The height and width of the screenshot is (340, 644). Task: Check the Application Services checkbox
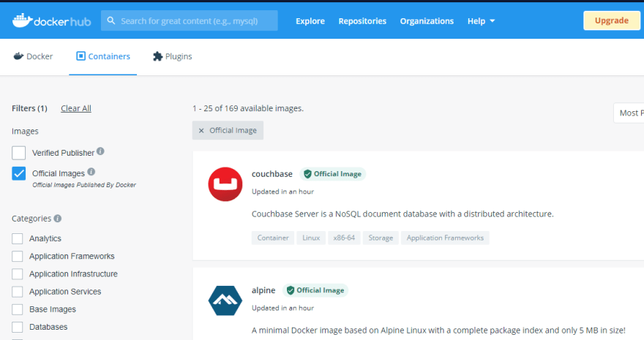point(18,292)
